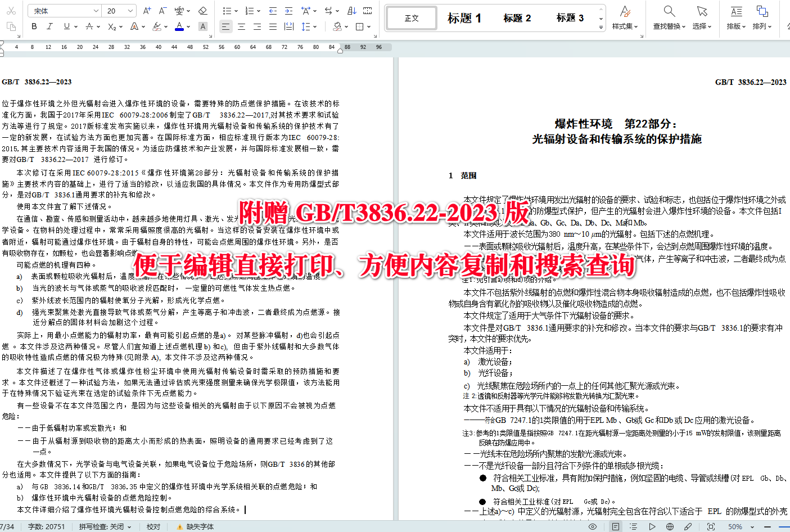Click the Sort A-Z icon
The width and height of the screenshot is (790, 532).
(x=352, y=11)
